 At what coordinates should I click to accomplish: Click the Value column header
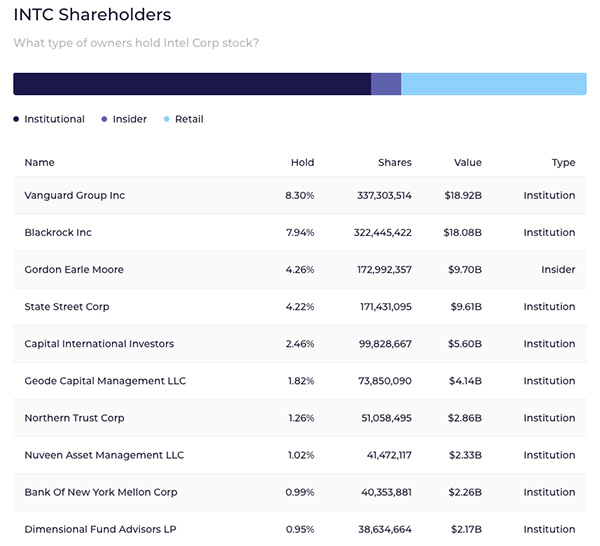point(468,162)
